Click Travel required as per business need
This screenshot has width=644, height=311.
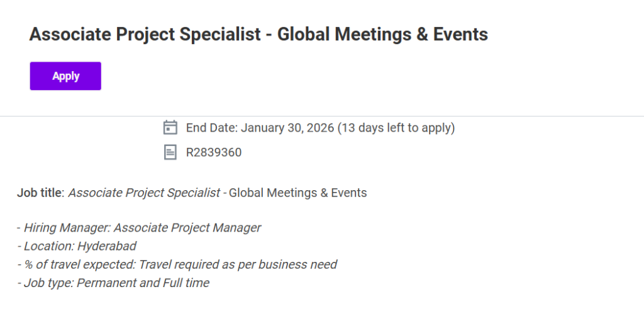coord(238,264)
